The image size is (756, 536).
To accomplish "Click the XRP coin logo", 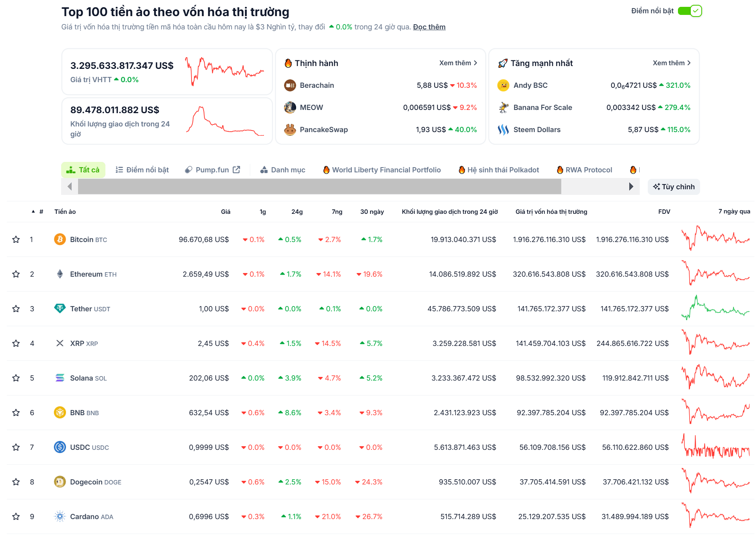I will click(60, 343).
